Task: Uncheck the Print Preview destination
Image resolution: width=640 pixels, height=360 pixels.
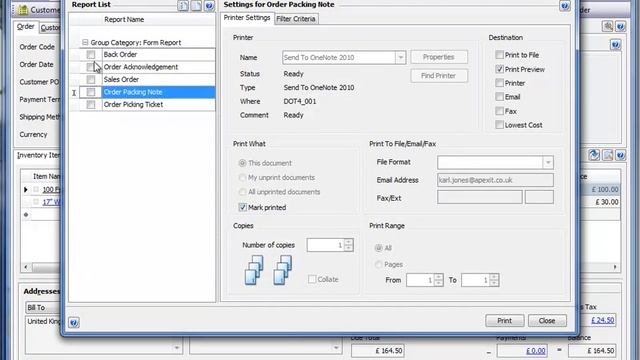Action: click(x=499, y=69)
